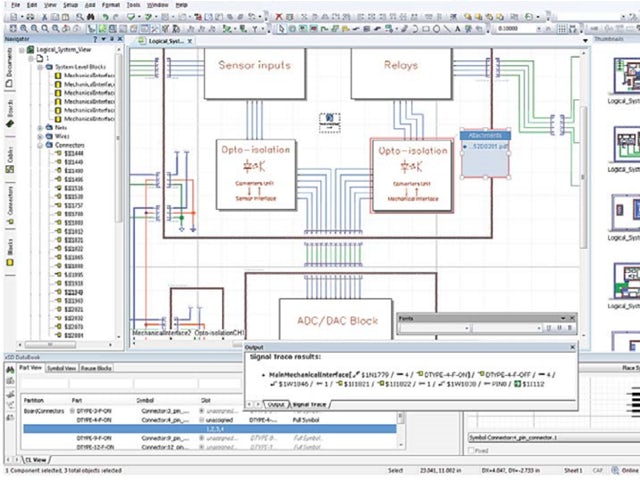The height and width of the screenshot is (480, 640).
Task: Select connector $1I1448 in Navigator tree
Action: pos(73,153)
